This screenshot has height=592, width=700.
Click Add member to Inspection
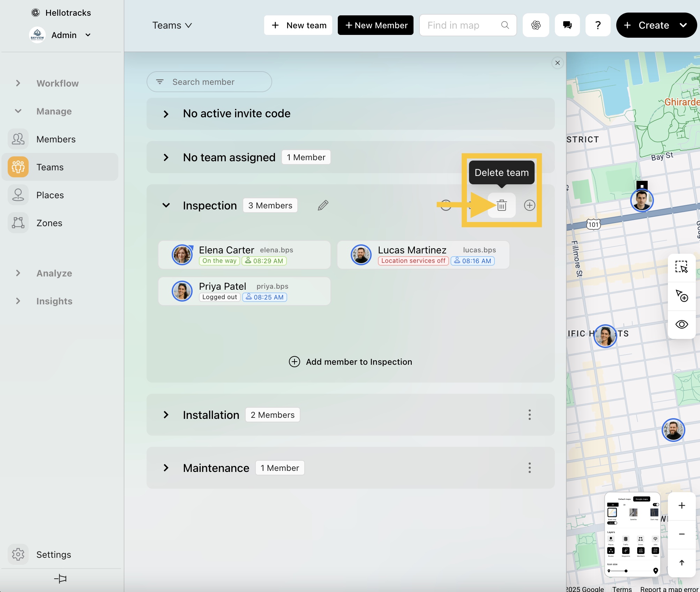click(350, 362)
